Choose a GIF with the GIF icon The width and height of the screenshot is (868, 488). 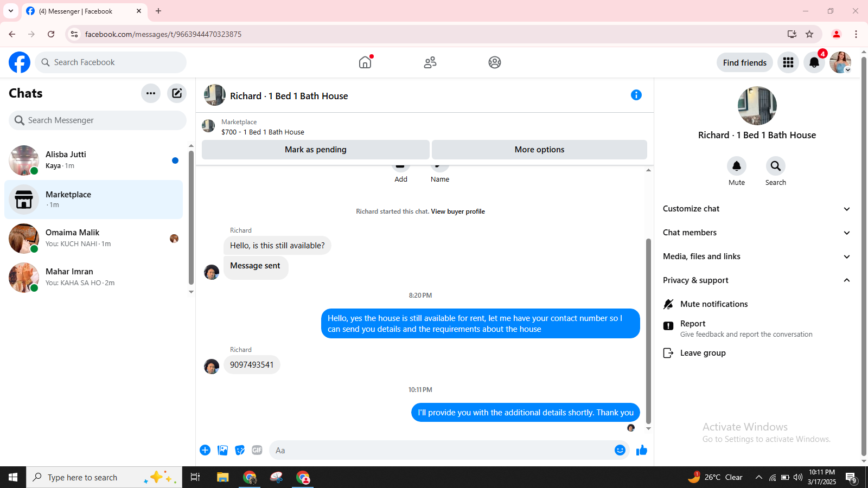click(x=257, y=450)
